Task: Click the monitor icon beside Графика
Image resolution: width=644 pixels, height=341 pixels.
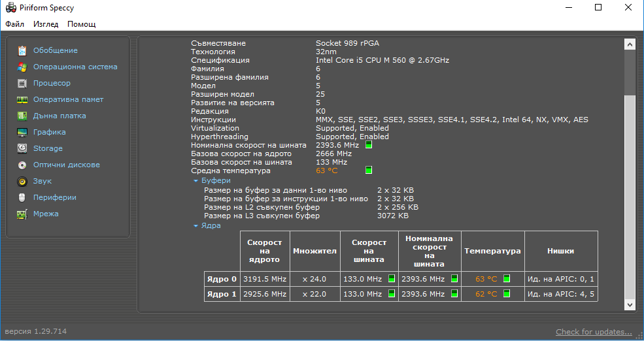Action: click(x=22, y=132)
